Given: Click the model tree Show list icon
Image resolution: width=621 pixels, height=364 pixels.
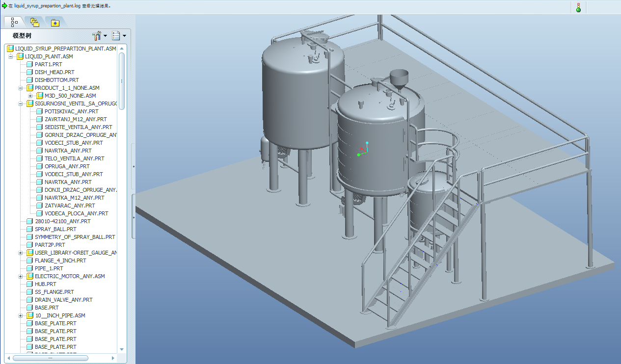Looking at the screenshot, I should (116, 36).
